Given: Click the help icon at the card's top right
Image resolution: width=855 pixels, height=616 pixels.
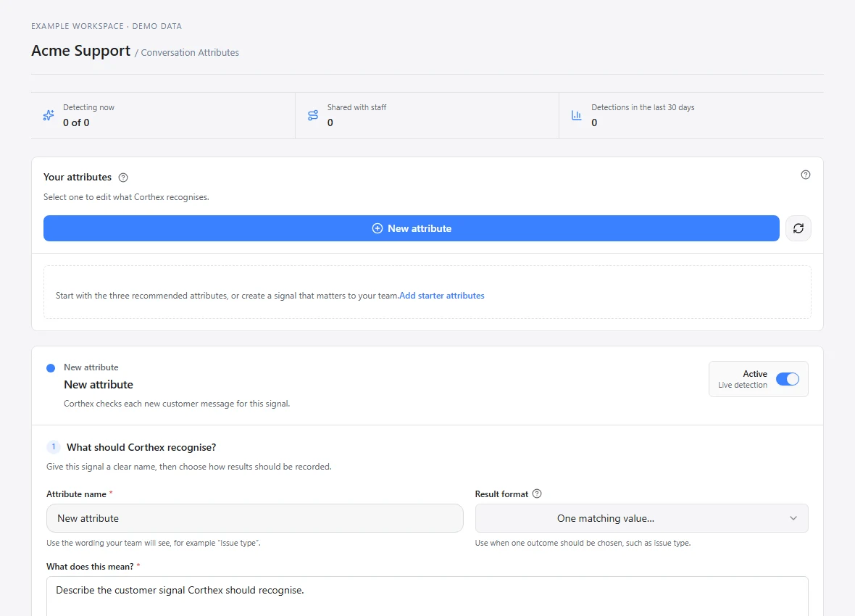Looking at the screenshot, I should tap(806, 175).
